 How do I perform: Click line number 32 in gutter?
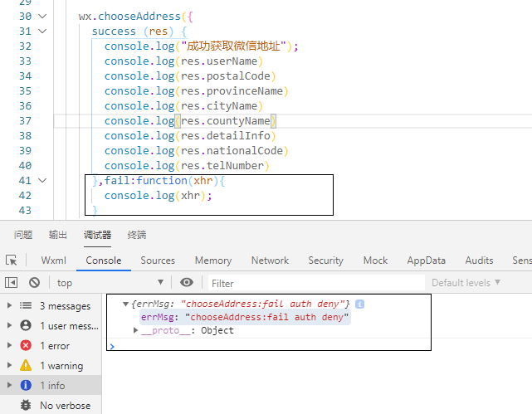(25, 46)
